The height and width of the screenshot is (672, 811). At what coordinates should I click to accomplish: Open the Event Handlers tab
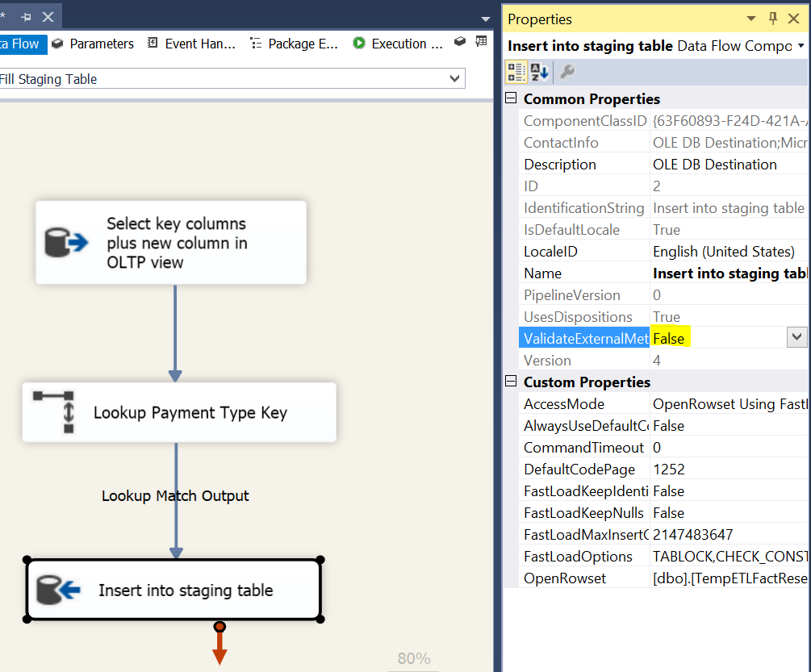(x=191, y=44)
